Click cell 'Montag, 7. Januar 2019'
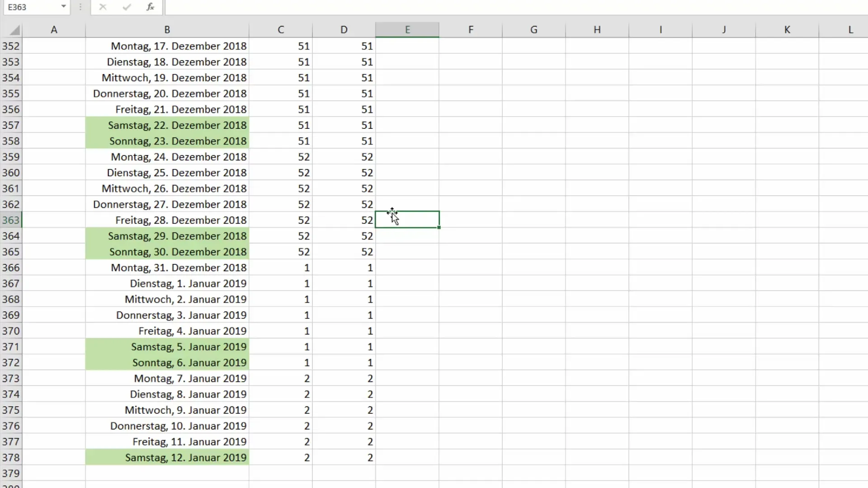 coord(167,378)
